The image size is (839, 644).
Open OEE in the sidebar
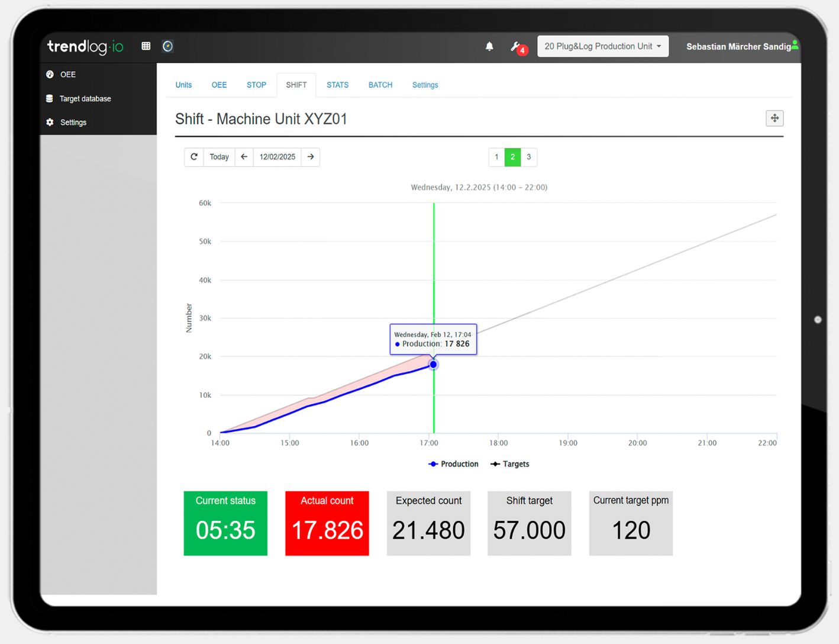click(x=68, y=75)
